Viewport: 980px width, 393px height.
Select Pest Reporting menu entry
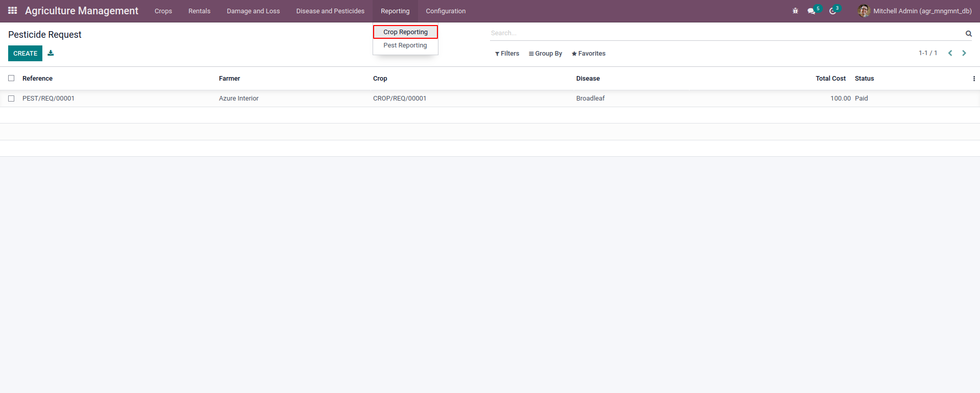(x=405, y=45)
